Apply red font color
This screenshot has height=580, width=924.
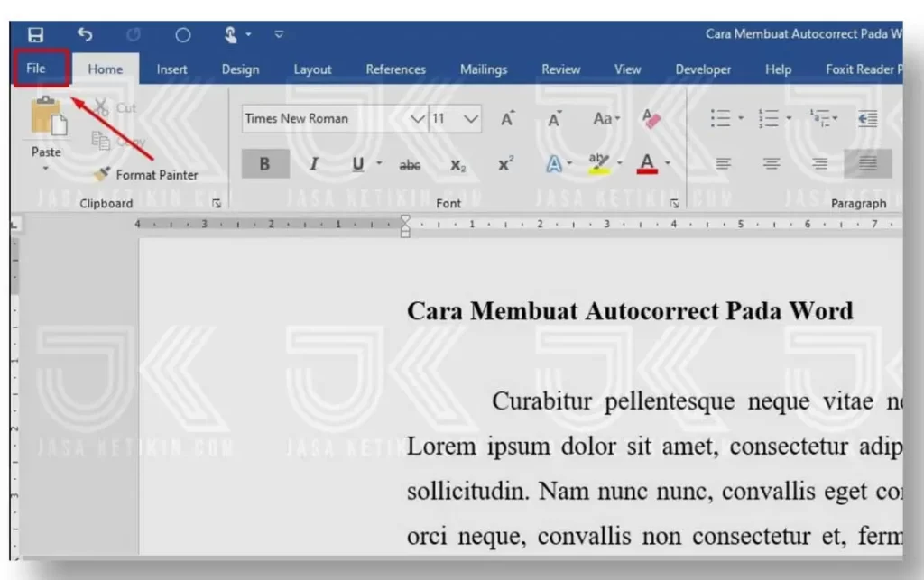(647, 163)
